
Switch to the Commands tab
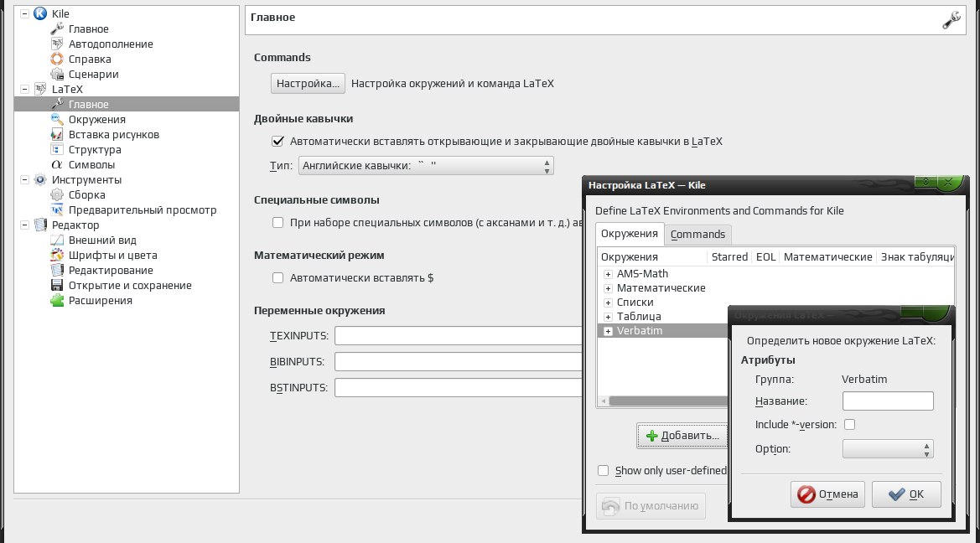[697, 235]
